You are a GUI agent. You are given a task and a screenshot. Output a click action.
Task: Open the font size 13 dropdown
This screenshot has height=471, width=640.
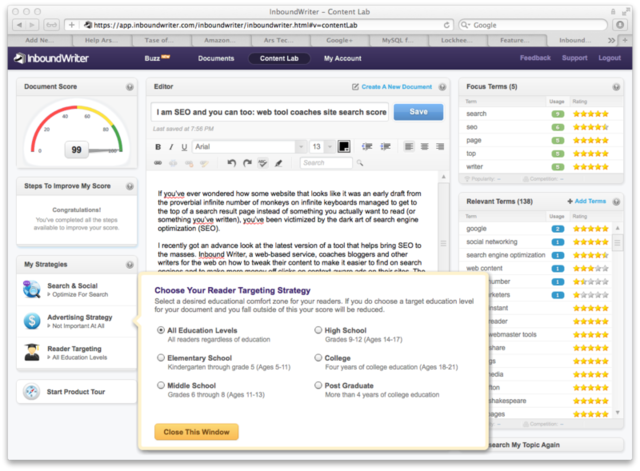330,147
